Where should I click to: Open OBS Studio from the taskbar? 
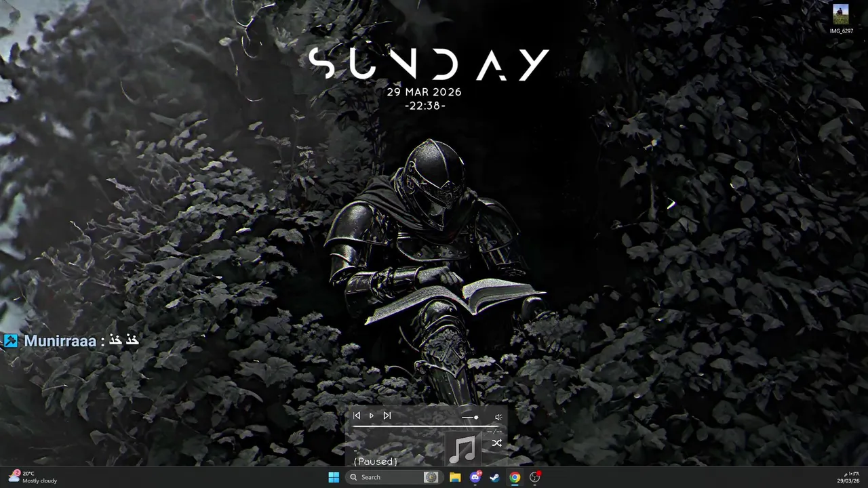click(535, 477)
